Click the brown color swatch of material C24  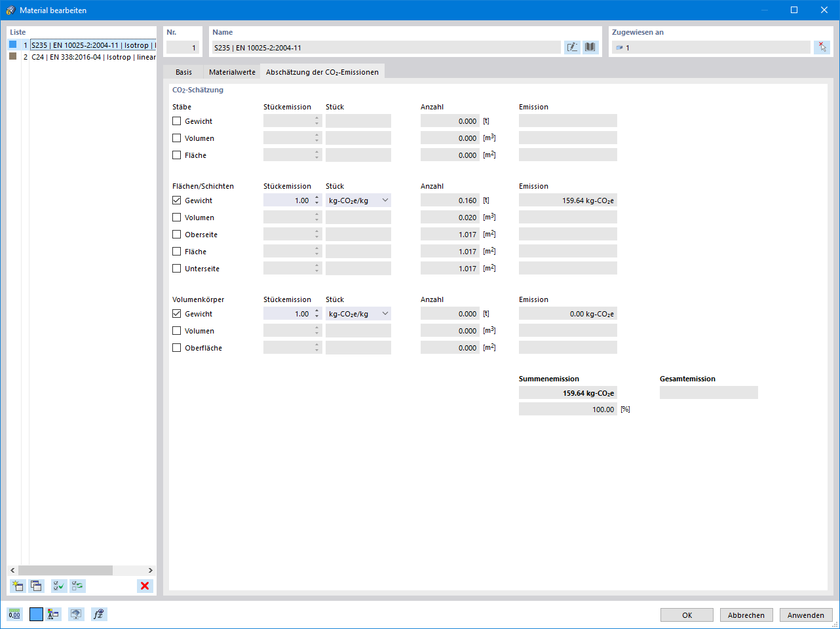(12, 56)
